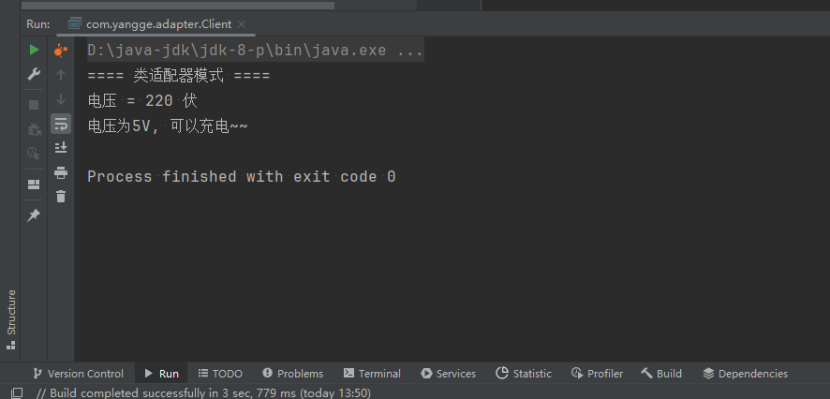Click the attach debugger bug icon
This screenshot has height=399, width=830.
pos(34,129)
